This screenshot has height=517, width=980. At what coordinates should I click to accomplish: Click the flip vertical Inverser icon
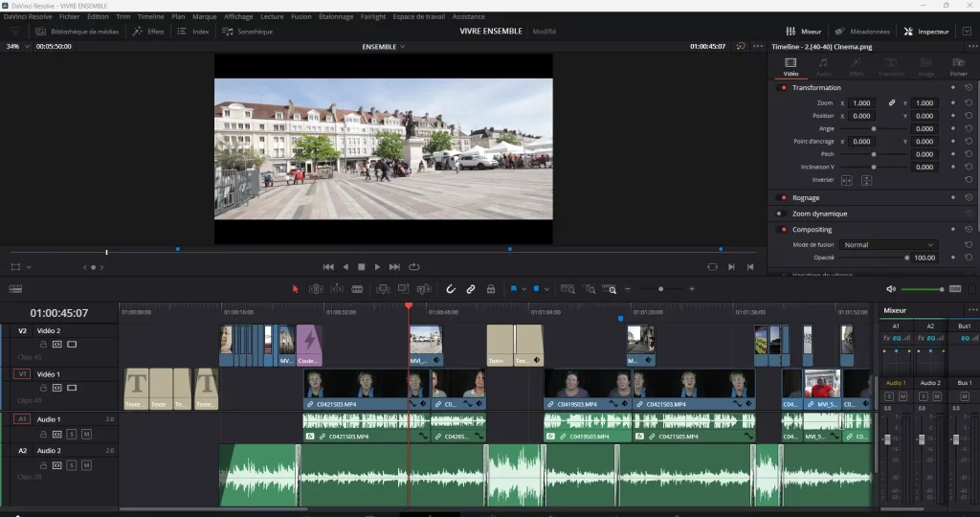pos(866,180)
